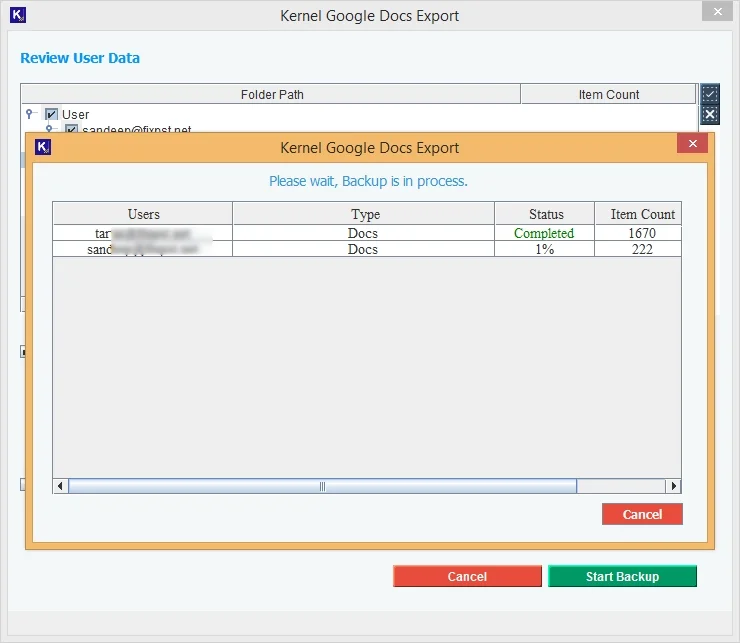Cancel the backup in the progress dialog
This screenshot has height=643, width=740.
[x=642, y=514]
